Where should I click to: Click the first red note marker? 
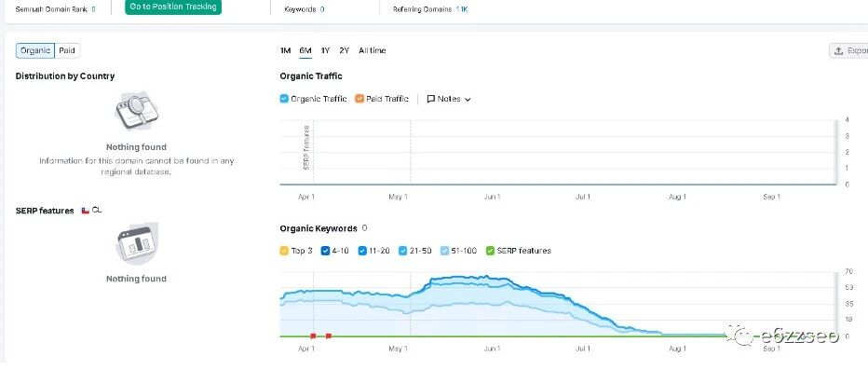click(x=313, y=336)
